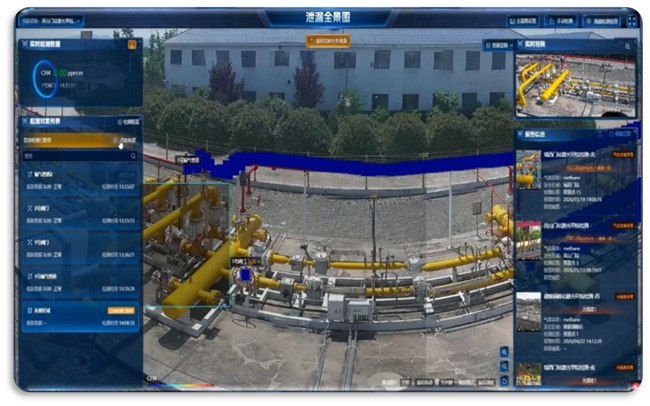Click the orange icon in real-time data panel
650x406 pixels.
coord(132,44)
